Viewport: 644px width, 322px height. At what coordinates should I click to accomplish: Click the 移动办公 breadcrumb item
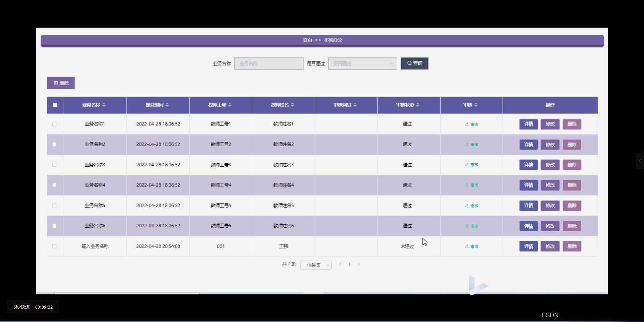(333, 40)
